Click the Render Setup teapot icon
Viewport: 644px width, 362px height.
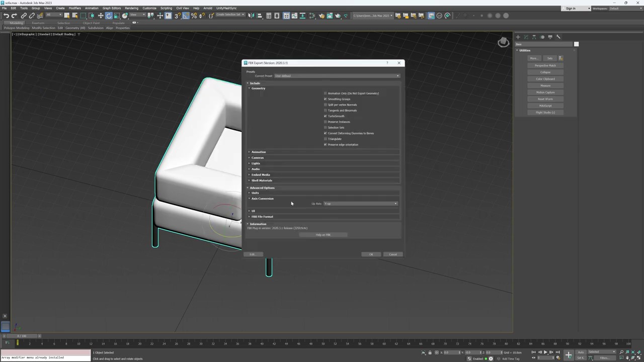click(321, 16)
